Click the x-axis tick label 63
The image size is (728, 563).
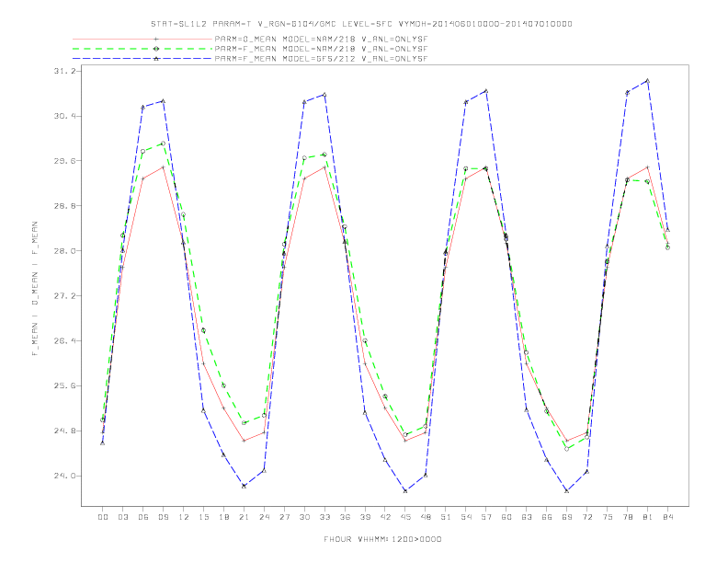pyautogui.click(x=527, y=517)
